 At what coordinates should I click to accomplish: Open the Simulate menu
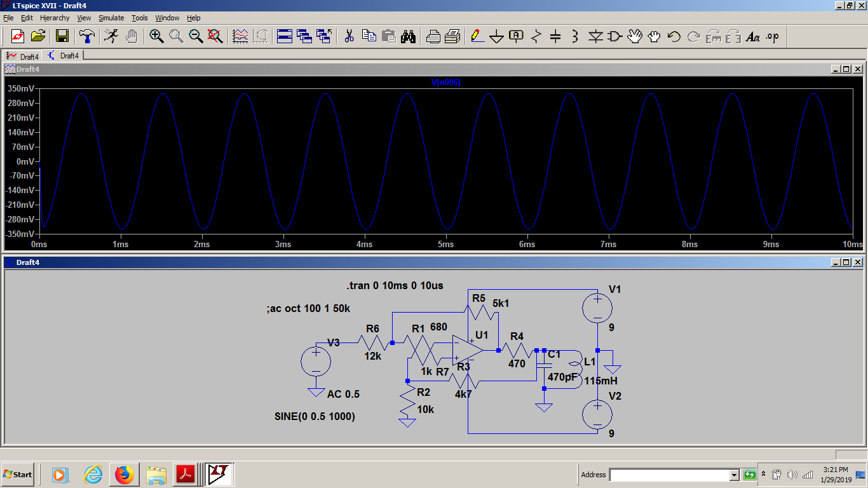(x=111, y=18)
